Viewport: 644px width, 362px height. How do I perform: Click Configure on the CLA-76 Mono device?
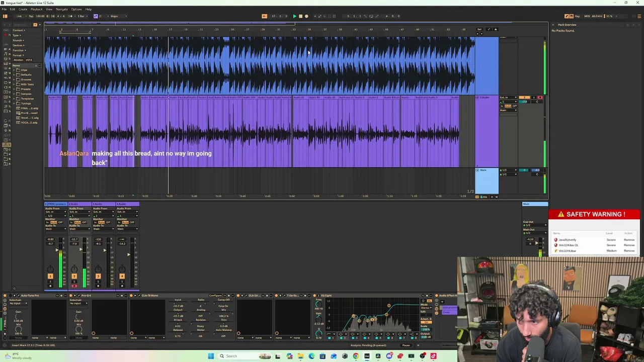[x=215, y=296]
